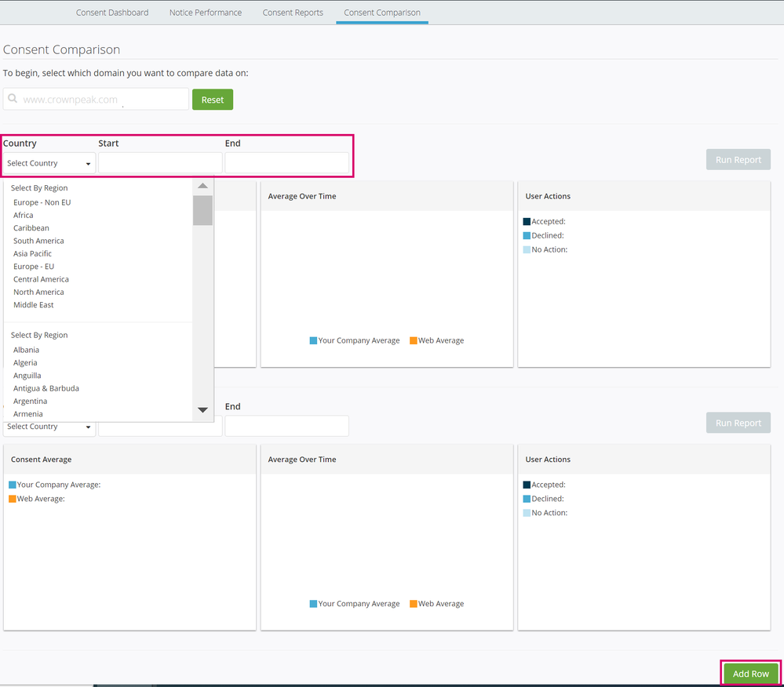Choose Middle East region option
The height and width of the screenshot is (687, 784).
33,305
